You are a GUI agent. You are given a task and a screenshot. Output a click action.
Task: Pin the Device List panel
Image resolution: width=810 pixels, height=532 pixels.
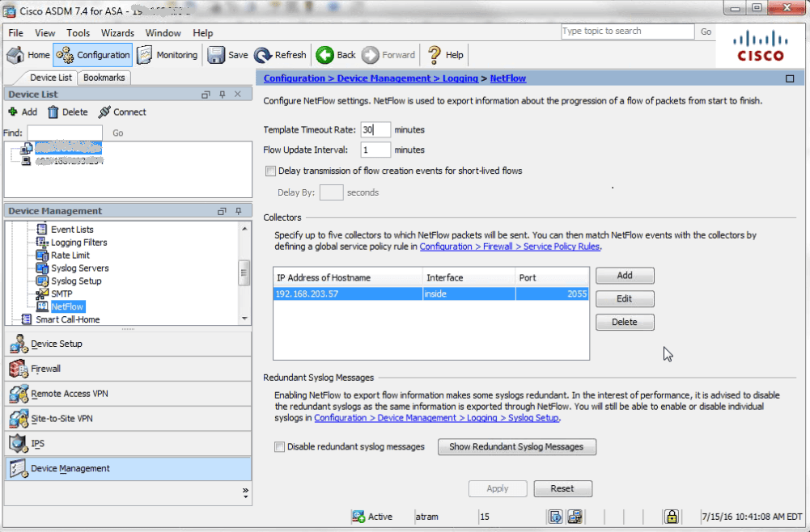[x=223, y=95]
